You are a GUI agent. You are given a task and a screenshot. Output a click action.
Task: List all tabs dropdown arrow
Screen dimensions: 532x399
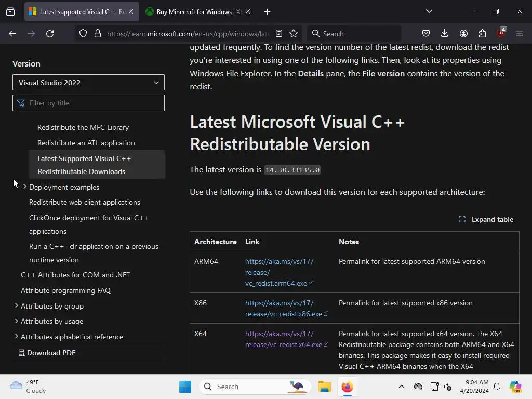click(x=429, y=11)
